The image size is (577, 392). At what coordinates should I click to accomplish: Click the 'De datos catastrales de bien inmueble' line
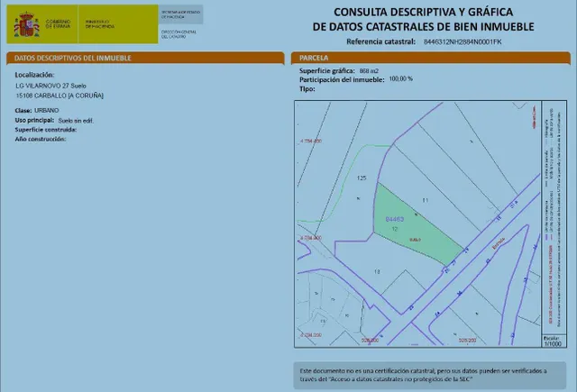pyautogui.click(x=423, y=27)
